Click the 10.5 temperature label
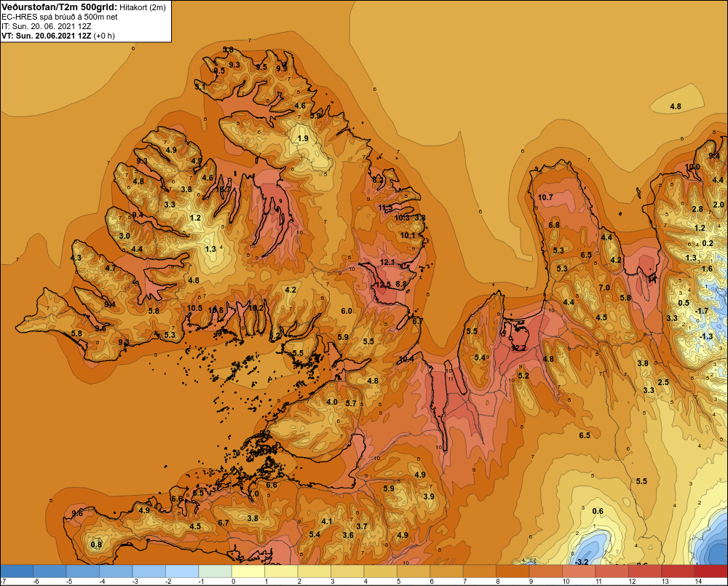 click(x=194, y=308)
